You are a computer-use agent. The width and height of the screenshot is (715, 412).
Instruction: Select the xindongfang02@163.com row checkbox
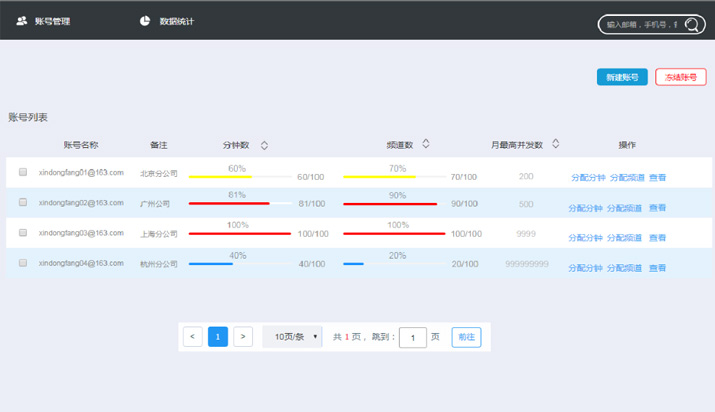[23, 203]
